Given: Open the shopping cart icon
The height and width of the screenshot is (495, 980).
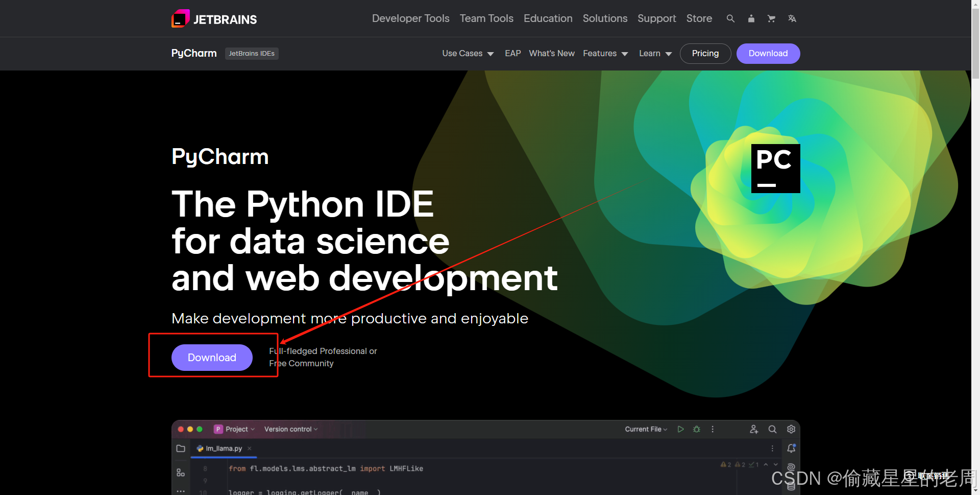Looking at the screenshot, I should tap(771, 18).
